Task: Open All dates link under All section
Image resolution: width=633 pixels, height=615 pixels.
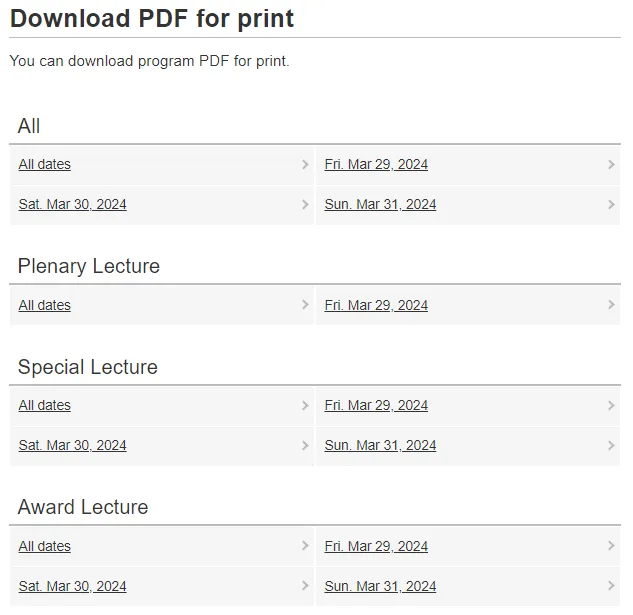Action: pos(45,165)
